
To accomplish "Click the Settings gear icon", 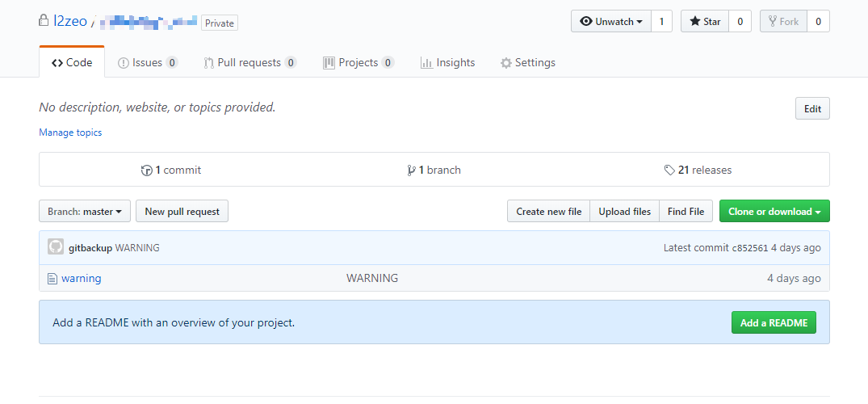I will click(505, 63).
